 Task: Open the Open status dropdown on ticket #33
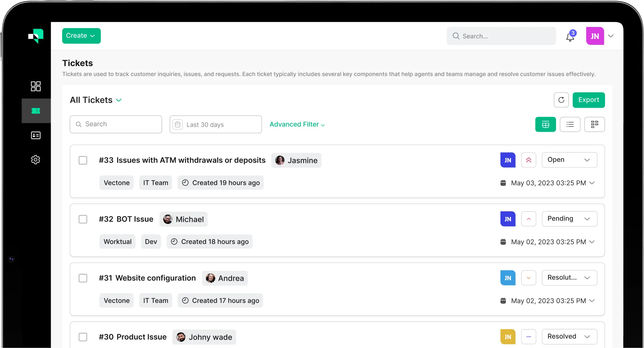tap(569, 160)
